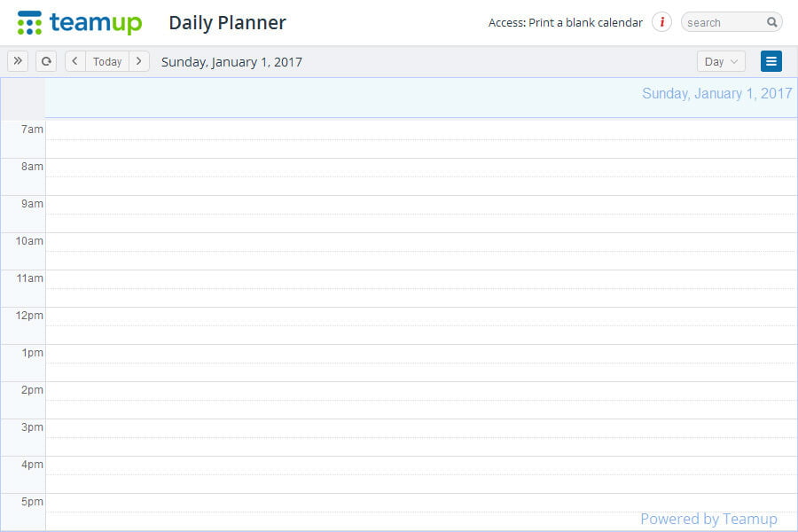Open the Powered by Teamup link

(708, 519)
